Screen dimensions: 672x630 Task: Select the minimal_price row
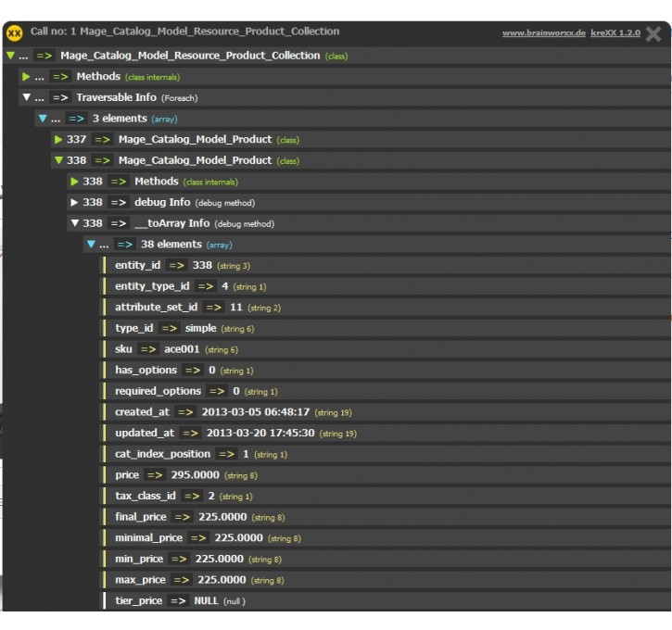coord(385,538)
